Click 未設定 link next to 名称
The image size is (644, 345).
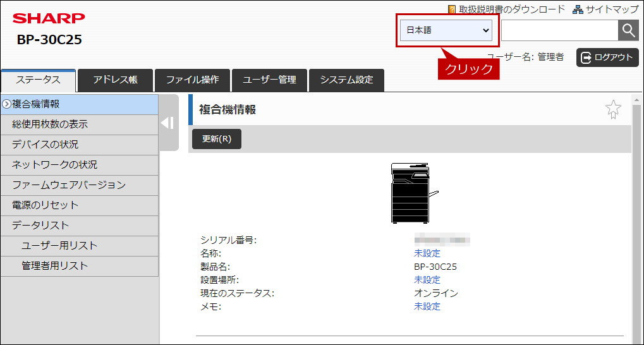427,253
